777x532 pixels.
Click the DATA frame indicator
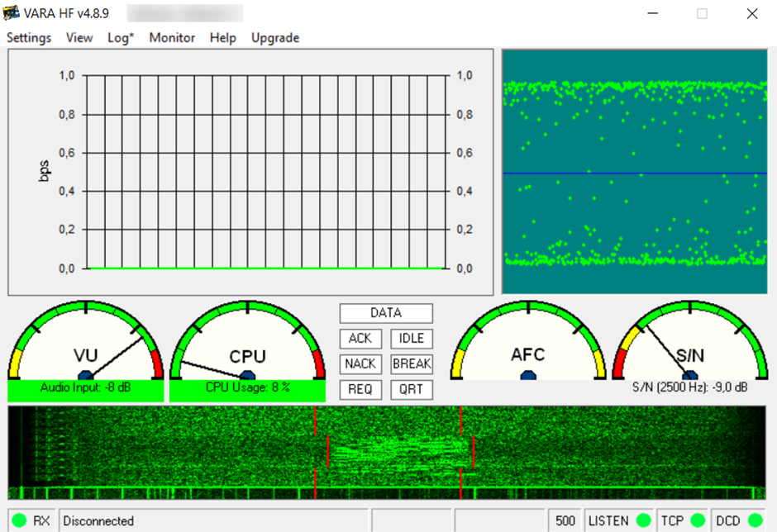click(x=385, y=313)
